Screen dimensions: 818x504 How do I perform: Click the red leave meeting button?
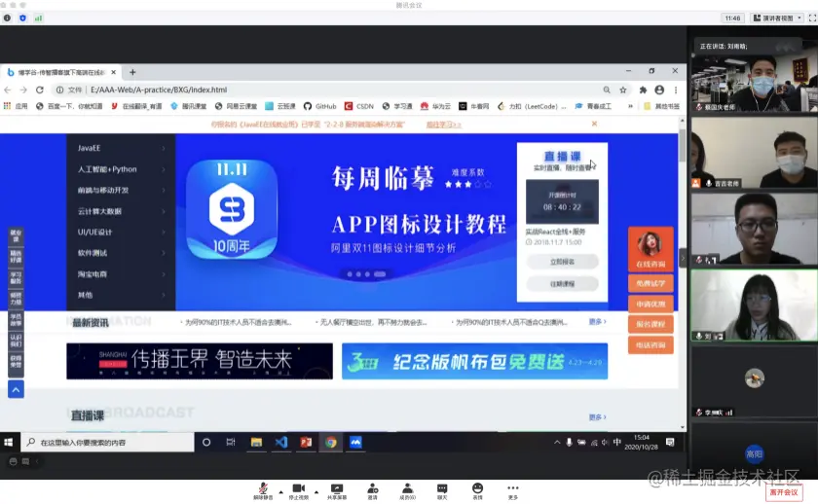click(x=784, y=492)
